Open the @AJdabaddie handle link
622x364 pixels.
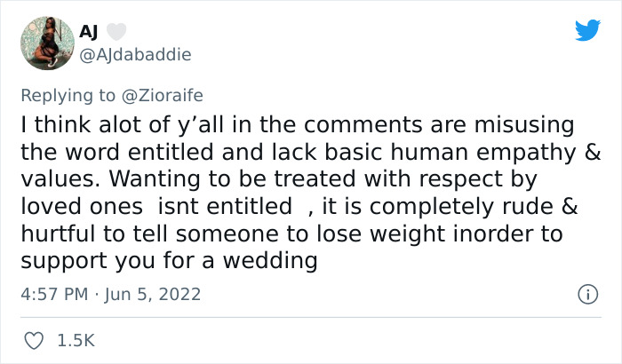tap(135, 53)
